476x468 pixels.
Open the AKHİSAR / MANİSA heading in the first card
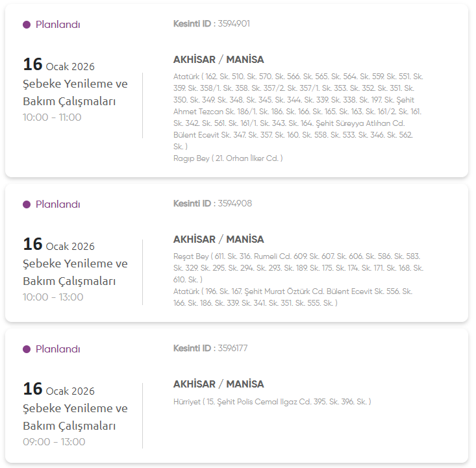click(219, 60)
